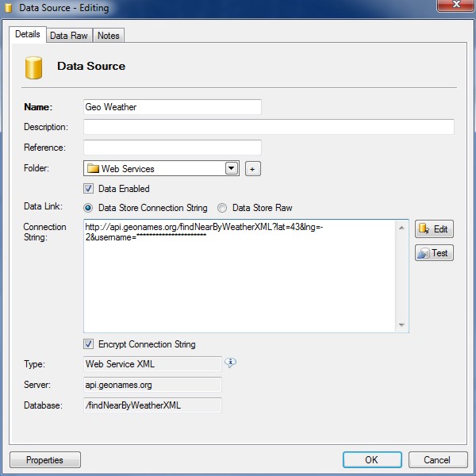Click the info icon beside Type field
The image size is (476, 476).
coord(231,363)
